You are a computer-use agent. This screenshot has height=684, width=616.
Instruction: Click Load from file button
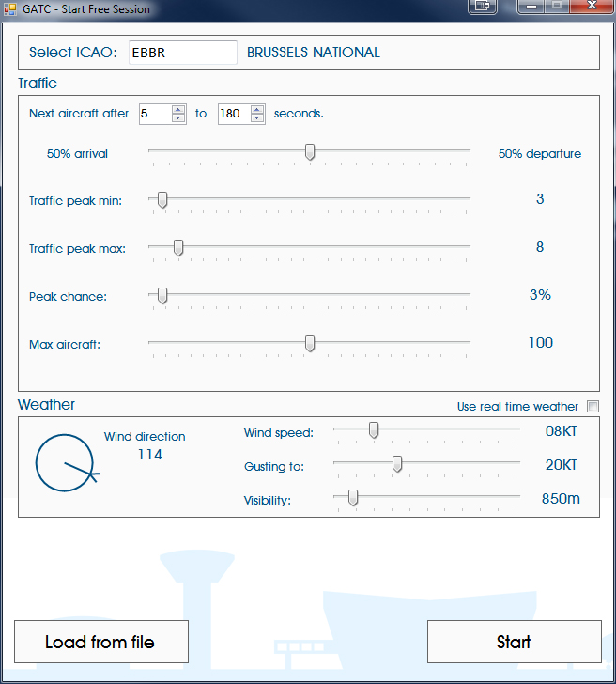(x=101, y=642)
